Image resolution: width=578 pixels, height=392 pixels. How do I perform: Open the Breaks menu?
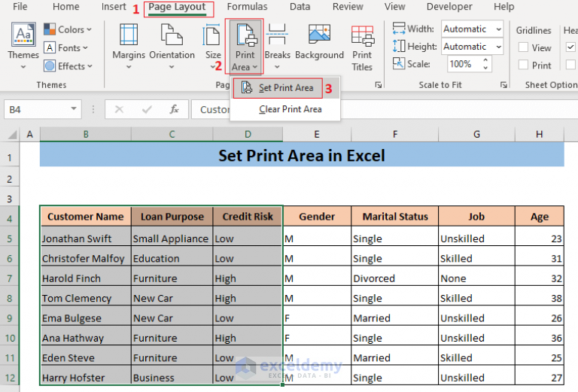click(x=277, y=46)
